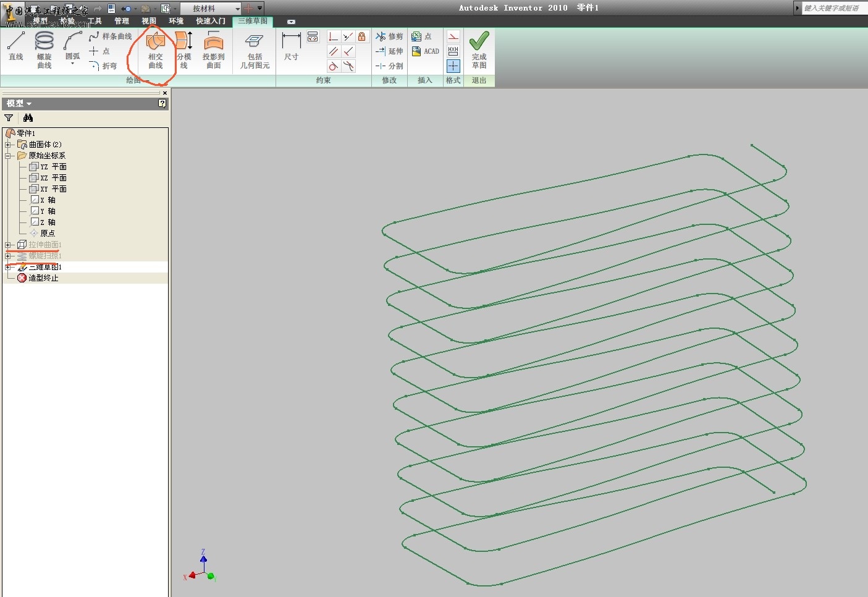Click 完成草图 (Finish Sketch) checkmark
This screenshot has height=597, width=868.
tap(479, 49)
